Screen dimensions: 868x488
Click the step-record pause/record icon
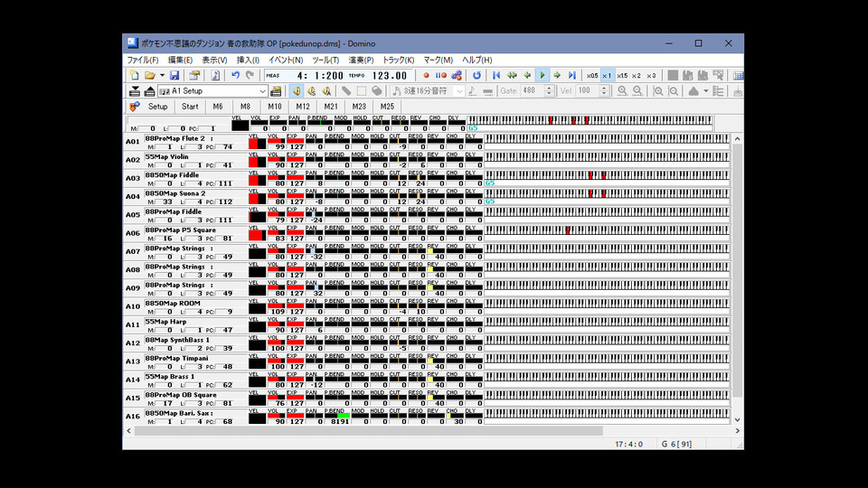point(440,75)
